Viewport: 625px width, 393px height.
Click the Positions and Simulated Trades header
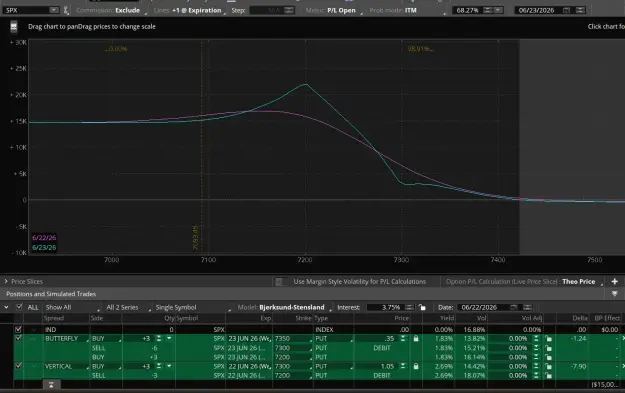[51, 294]
